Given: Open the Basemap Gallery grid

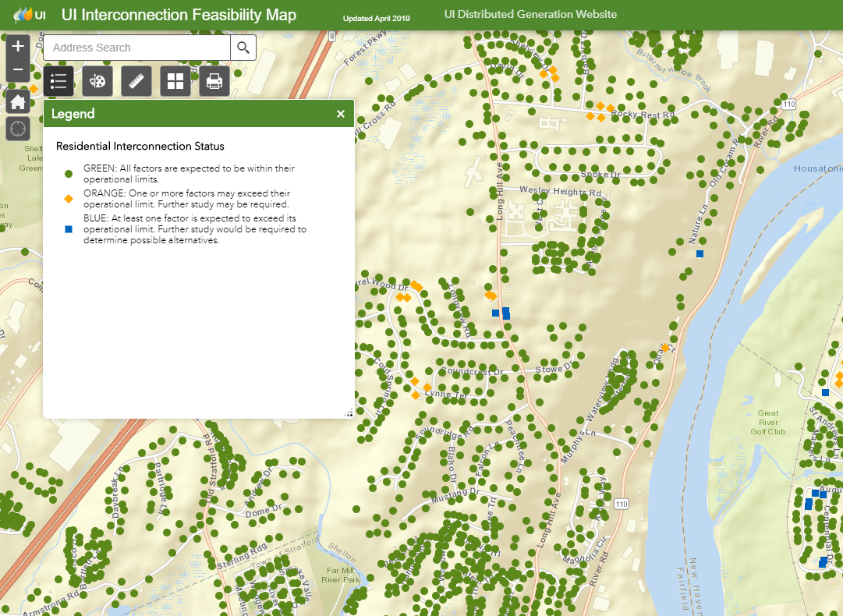Looking at the screenshot, I should click(175, 81).
